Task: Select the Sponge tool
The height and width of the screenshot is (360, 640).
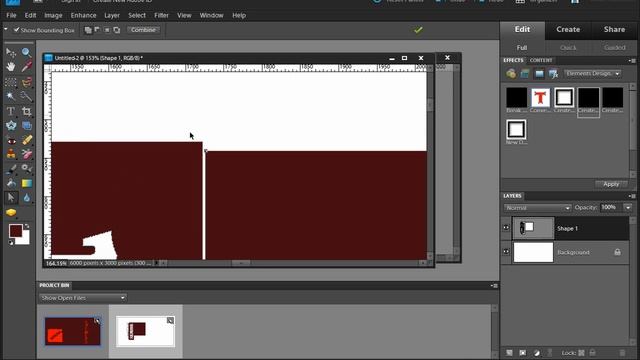Action: point(11,213)
